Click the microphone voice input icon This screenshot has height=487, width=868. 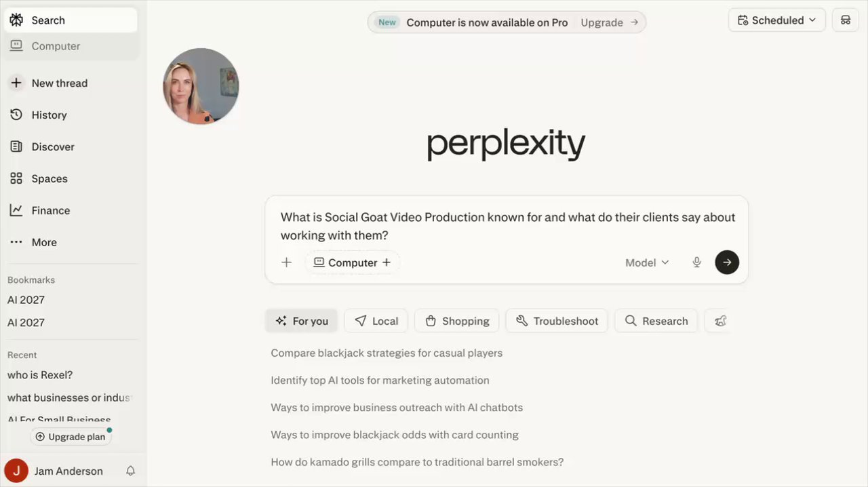click(x=696, y=262)
